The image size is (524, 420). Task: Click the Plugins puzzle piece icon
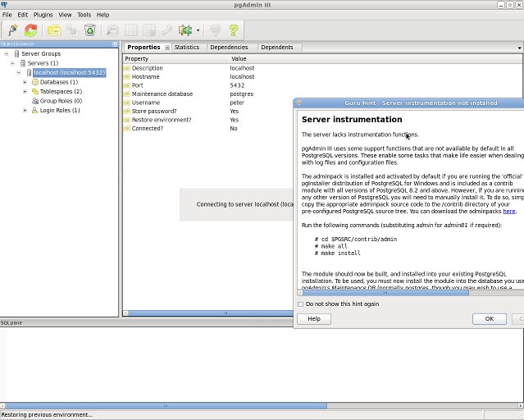pos(185,30)
